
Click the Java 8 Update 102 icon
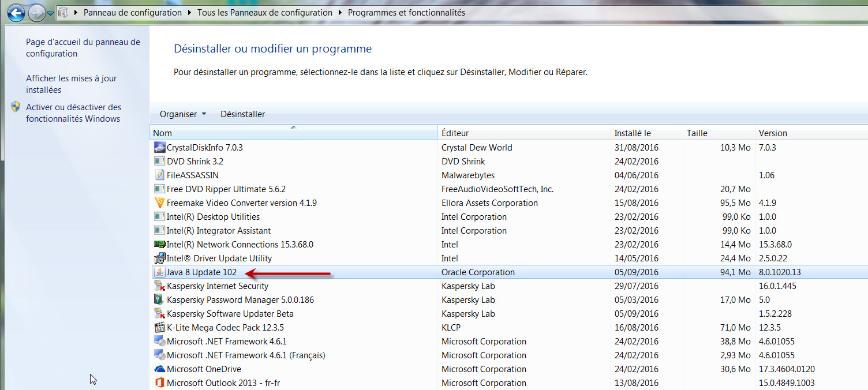(x=160, y=272)
